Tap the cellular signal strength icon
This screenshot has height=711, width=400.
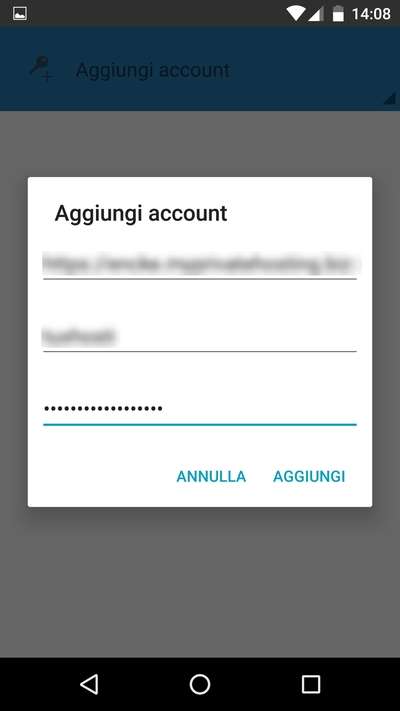[315, 14]
